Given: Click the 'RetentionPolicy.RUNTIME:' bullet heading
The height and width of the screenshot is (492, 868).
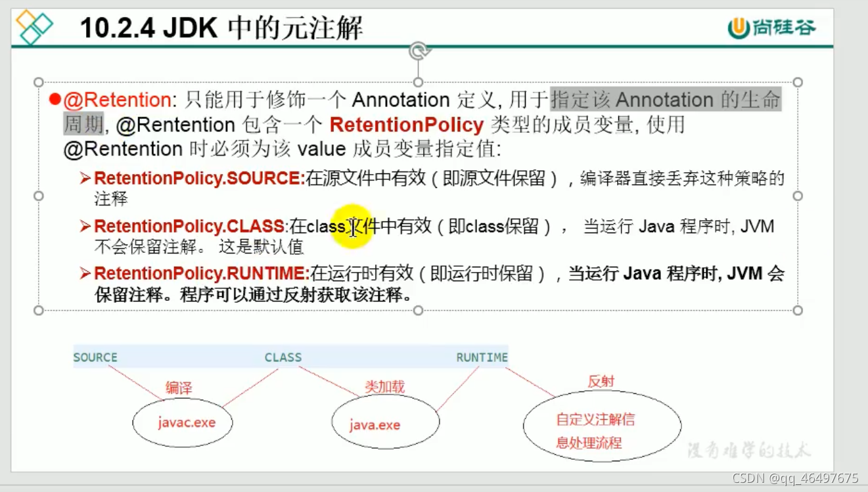Looking at the screenshot, I should [202, 273].
